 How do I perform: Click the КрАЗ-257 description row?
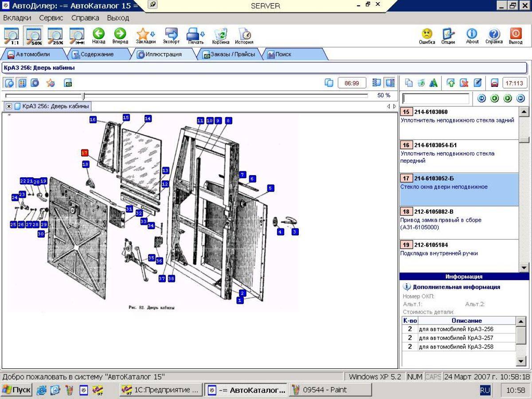(459, 338)
